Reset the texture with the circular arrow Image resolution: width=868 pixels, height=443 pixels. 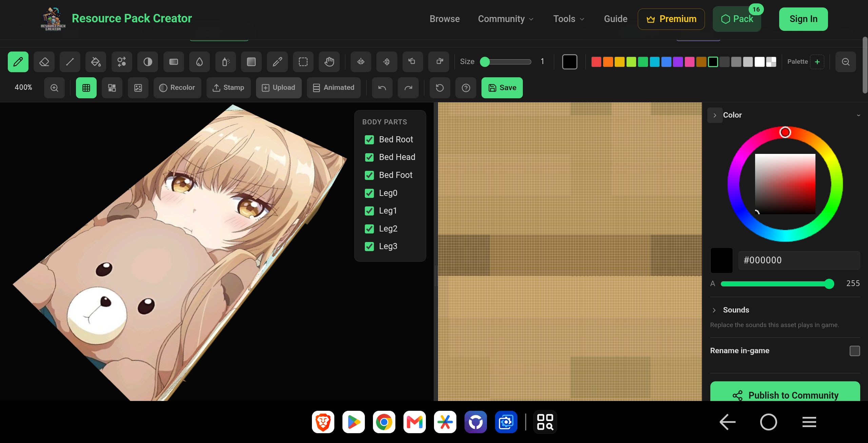440,88
